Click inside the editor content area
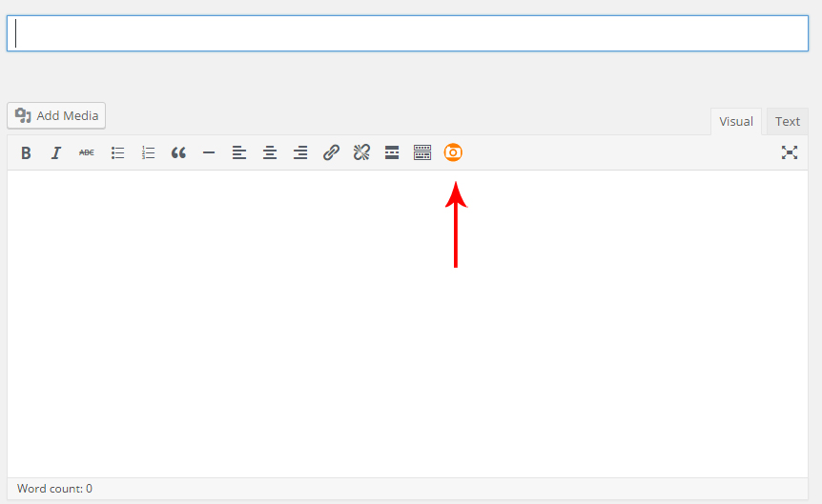822x504 pixels. coord(407,323)
